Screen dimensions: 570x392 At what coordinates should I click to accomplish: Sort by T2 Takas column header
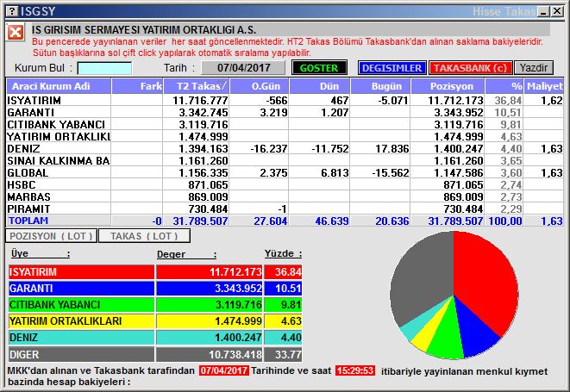point(197,86)
